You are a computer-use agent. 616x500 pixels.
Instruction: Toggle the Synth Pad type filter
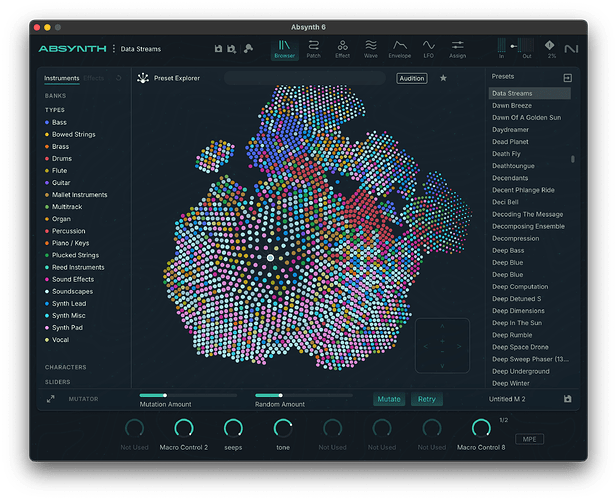[x=64, y=328]
